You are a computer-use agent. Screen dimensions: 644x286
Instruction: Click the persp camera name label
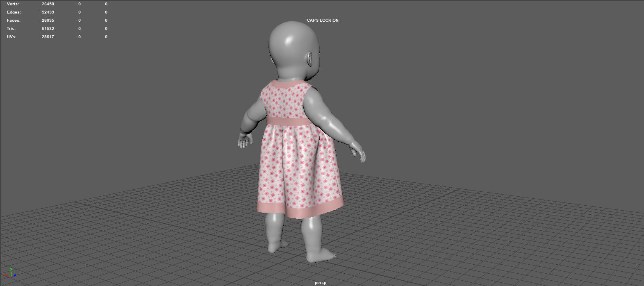321,283
